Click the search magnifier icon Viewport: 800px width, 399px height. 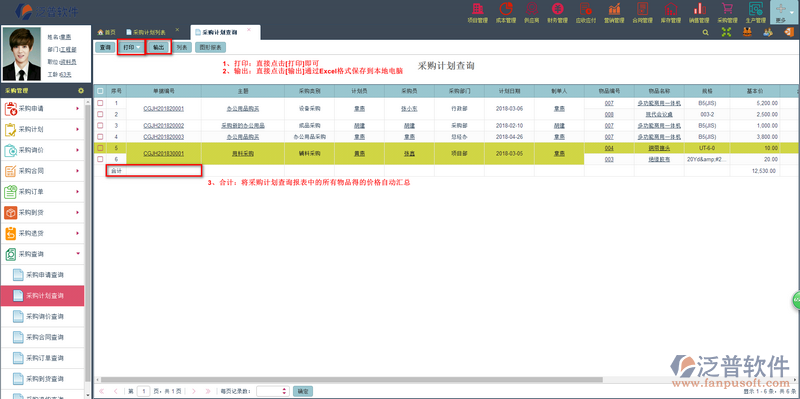(x=706, y=32)
